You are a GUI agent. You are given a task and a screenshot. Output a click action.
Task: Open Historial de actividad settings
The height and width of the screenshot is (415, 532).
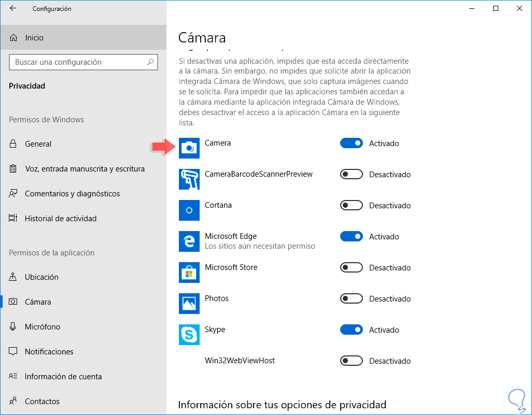(61, 219)
